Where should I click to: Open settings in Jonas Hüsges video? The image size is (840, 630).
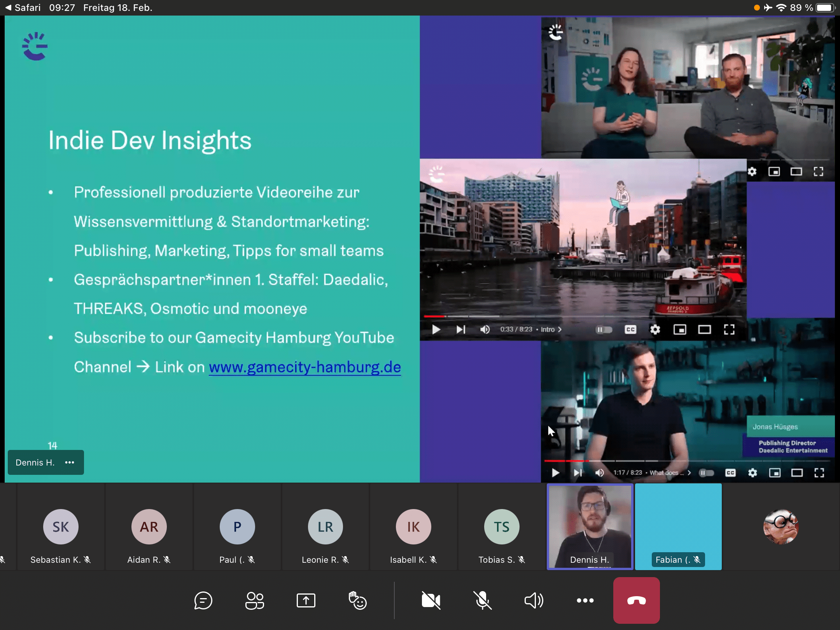[x=752, y=473]
